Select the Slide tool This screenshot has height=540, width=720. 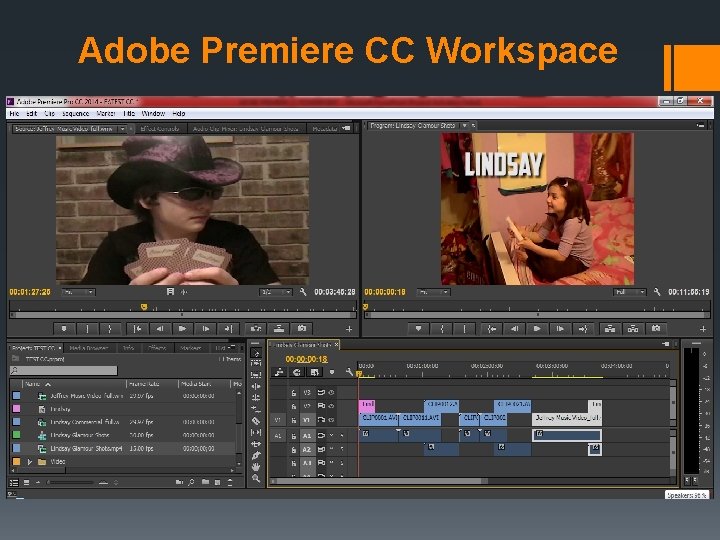coord(256,444)
